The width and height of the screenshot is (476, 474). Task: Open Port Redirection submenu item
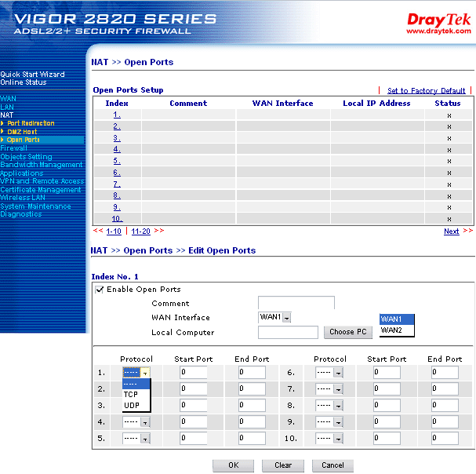click(x=31, y=123)
